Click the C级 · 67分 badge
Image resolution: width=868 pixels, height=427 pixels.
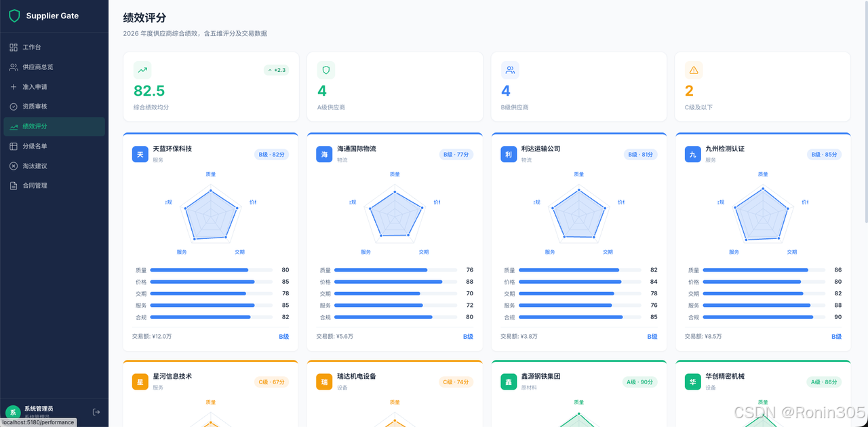[271, 382]
